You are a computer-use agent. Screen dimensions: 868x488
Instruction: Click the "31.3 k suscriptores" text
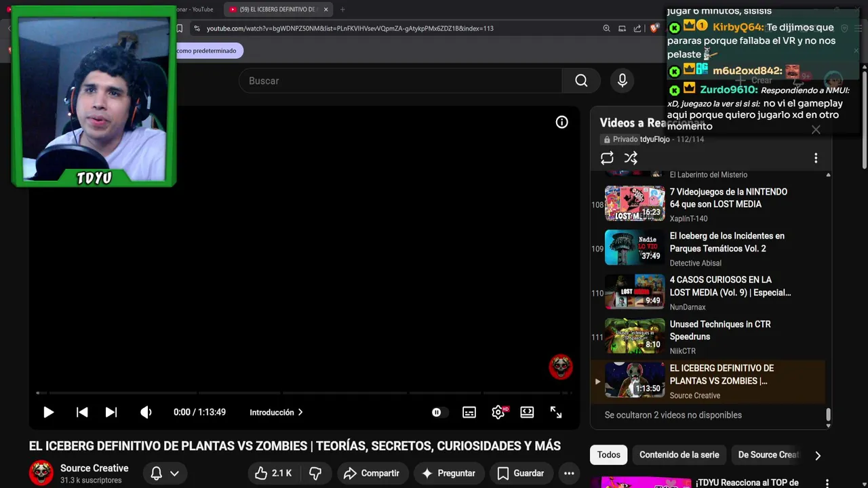coord(91,481)
